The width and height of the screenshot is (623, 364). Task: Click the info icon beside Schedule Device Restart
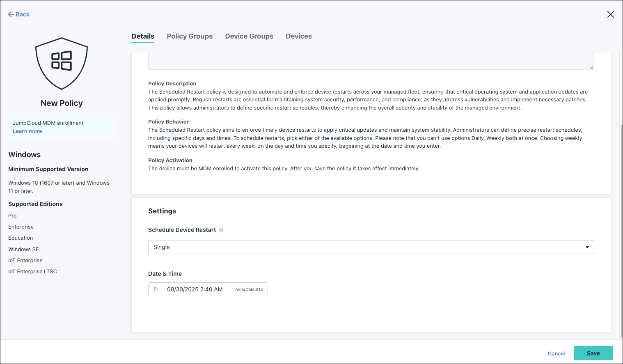(221, 230)
